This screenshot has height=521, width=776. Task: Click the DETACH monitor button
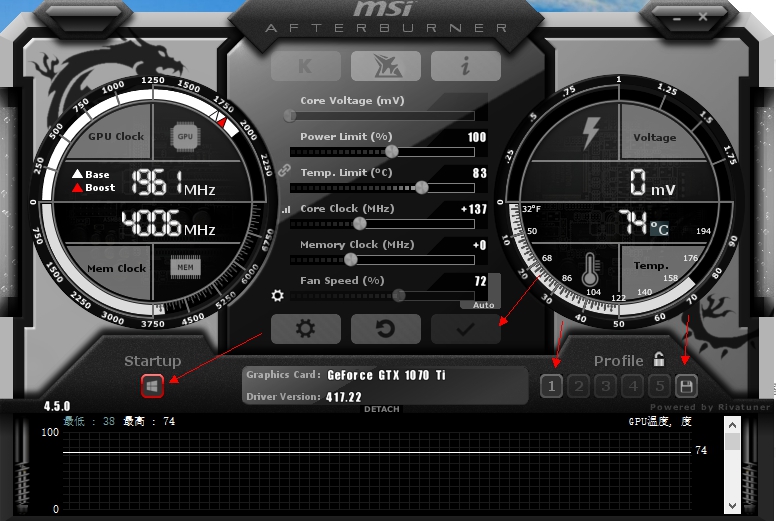coord(382,409)
